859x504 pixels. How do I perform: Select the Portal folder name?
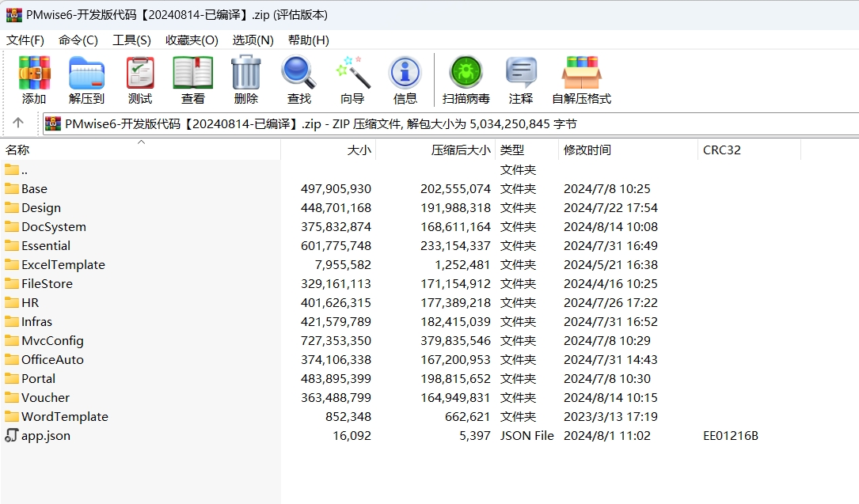[x=38, y=379]
